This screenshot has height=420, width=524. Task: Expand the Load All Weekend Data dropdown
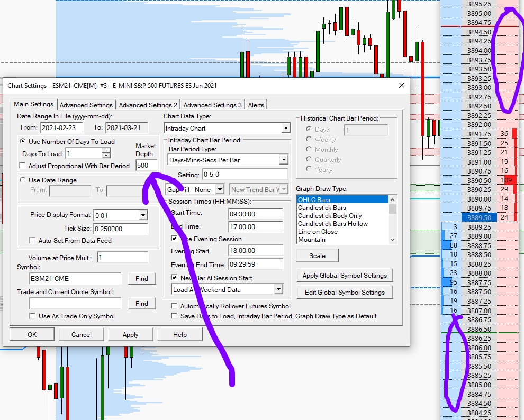pyautogui.click(x=278, y=289)
